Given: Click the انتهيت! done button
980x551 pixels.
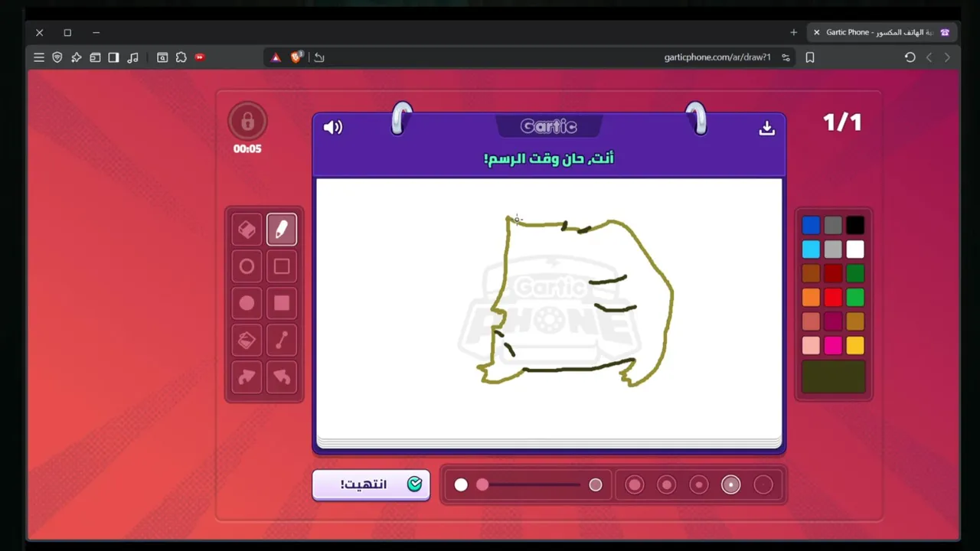Looking at the screenshot, I should 371,485.
